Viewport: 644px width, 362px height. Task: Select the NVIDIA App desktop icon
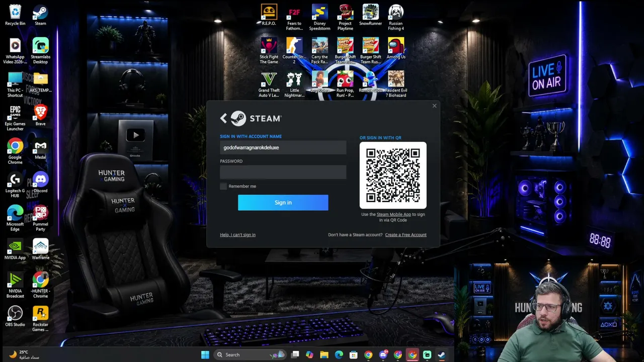pos(15,249)
